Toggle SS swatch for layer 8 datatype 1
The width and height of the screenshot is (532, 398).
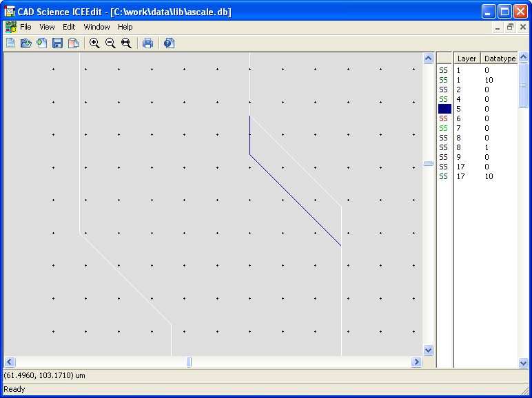click(444, 147)
